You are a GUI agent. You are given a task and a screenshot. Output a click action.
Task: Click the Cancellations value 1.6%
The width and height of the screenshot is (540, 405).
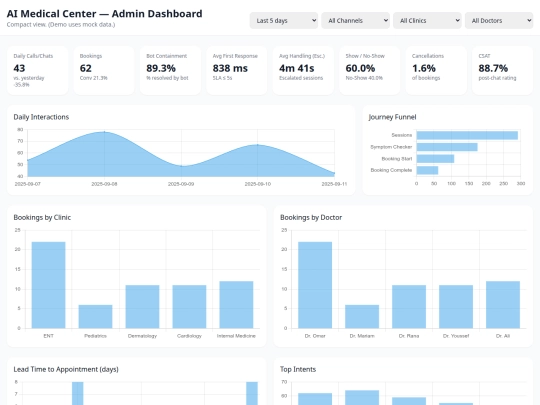pos(424,68)
